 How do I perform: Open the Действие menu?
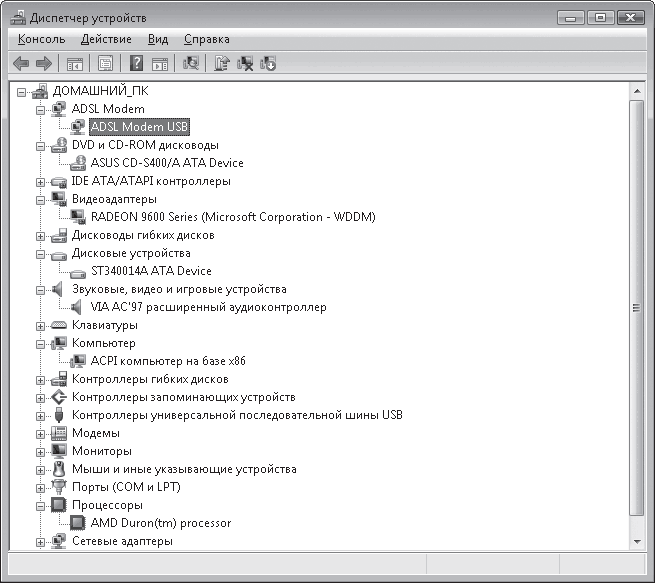tap(106, 39)
